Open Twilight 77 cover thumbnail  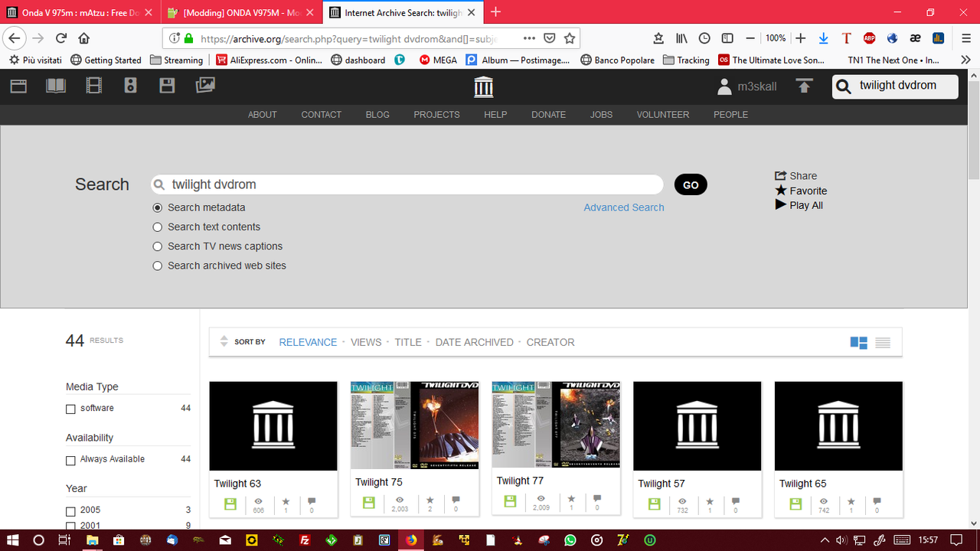[556, 424]
